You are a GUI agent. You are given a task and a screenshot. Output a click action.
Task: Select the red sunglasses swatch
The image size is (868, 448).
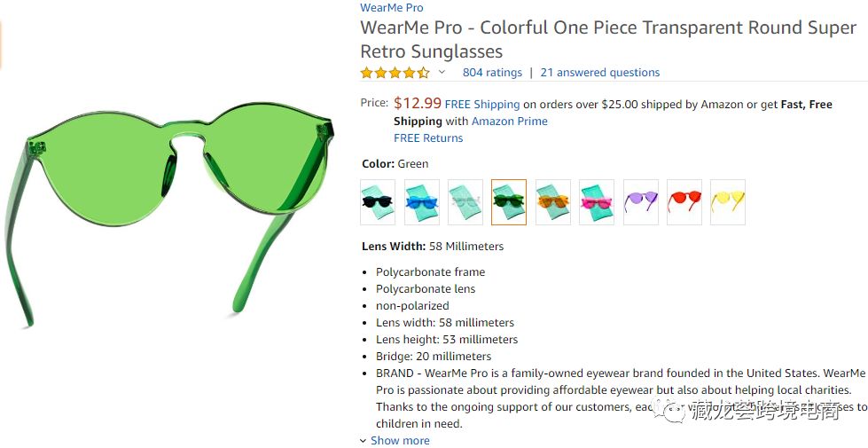tap(684, 202)
